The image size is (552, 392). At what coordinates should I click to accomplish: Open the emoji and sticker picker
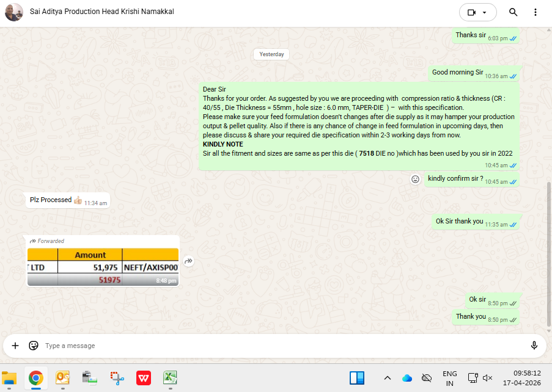34,346
